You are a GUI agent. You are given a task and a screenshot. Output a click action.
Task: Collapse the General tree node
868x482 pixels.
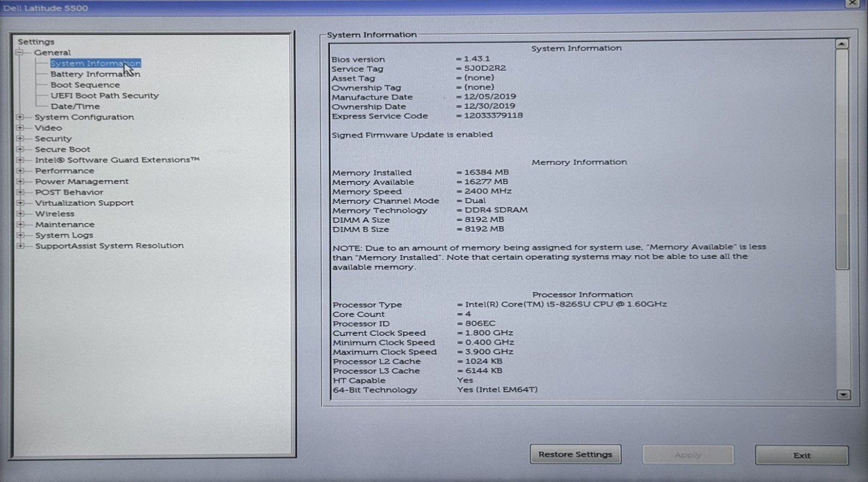click(20, 53)
